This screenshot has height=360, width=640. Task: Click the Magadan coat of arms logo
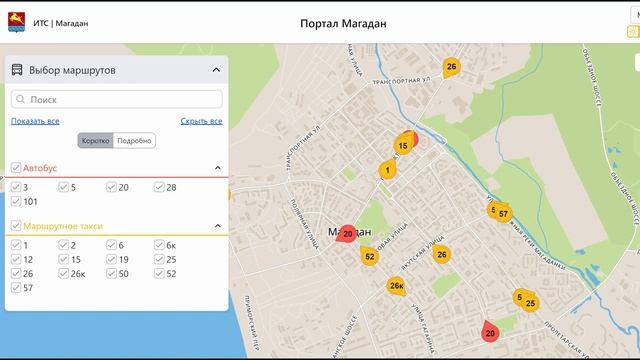16,22
